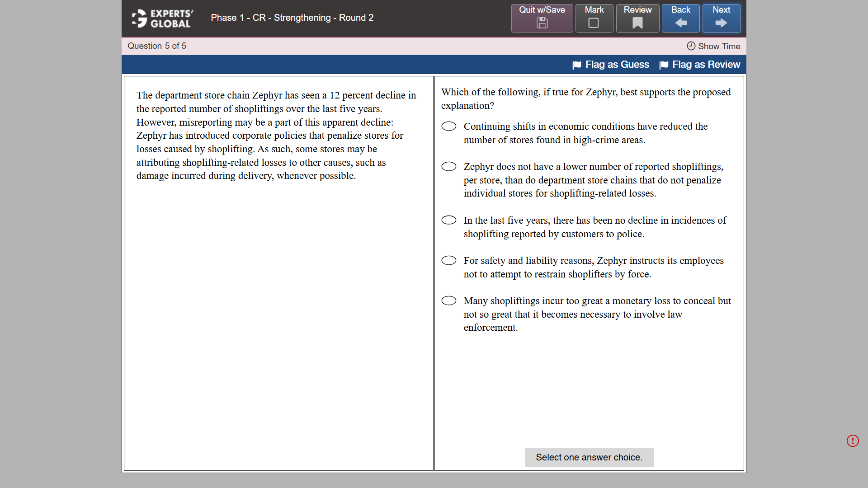The width and height of the screenshot is (868, 488).
Task: Click the Quit w/Save button
Action: pos(542,18)
